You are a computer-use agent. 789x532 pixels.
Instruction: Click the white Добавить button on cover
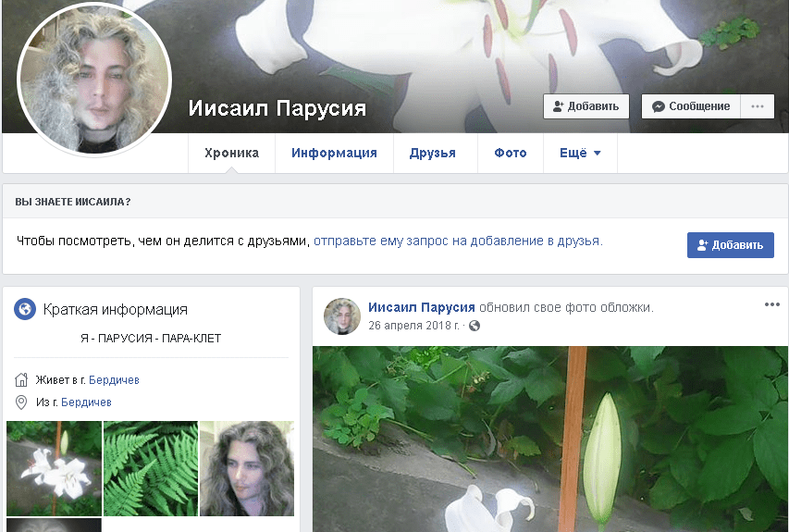pyautogui.click(x=586, y=106)
